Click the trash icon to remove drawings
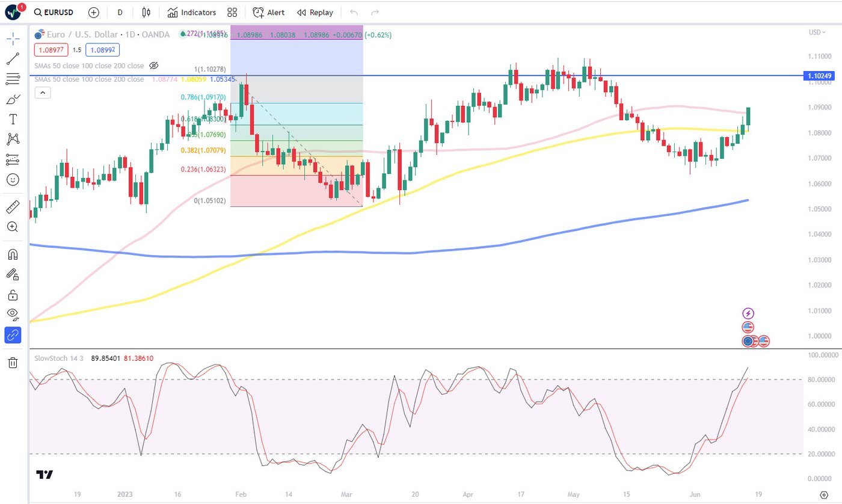This screenshot has width=842, height=504. point(13,362)
